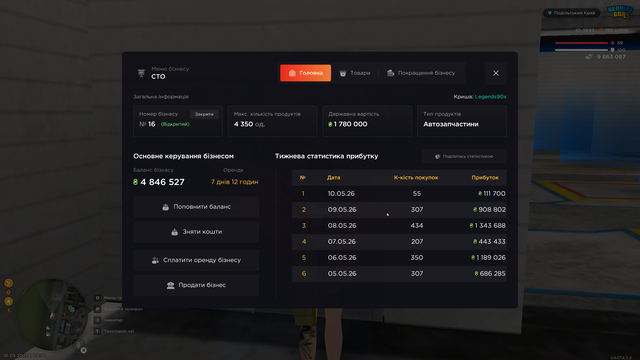Click the icon on Сплатити оренду бізнесу

point(155,260)
